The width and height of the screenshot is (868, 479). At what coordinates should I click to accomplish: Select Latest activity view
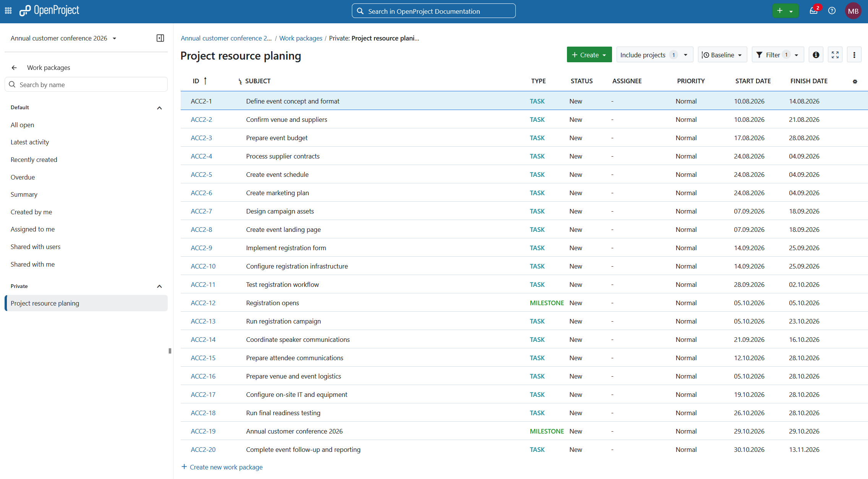30,142
